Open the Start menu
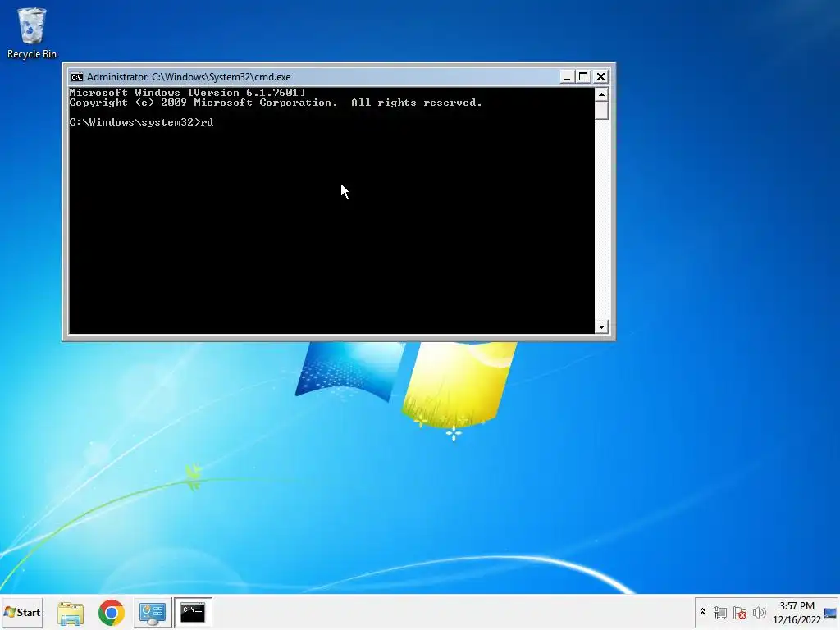 pyautogui.click(x=22, y=612)
